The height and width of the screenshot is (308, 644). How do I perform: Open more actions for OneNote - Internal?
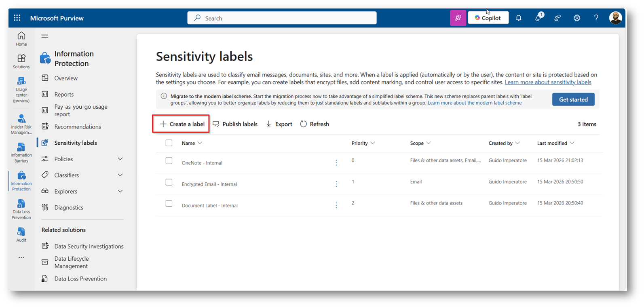point(336,162)
